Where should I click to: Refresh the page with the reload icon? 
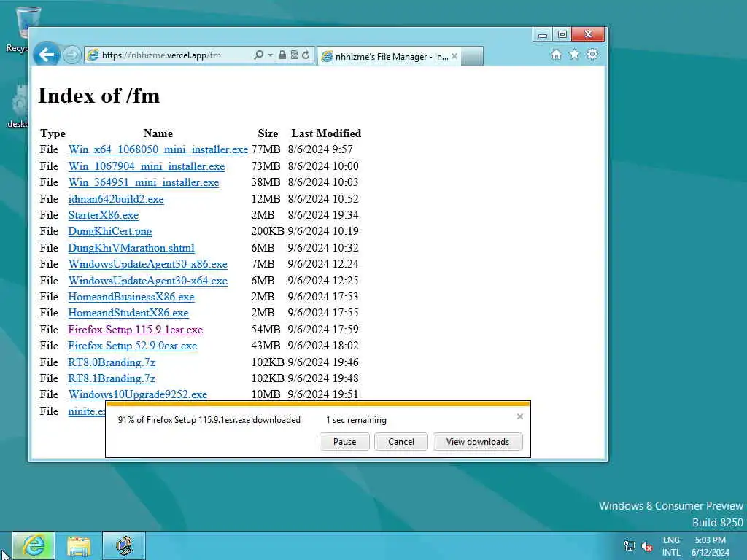306,55
